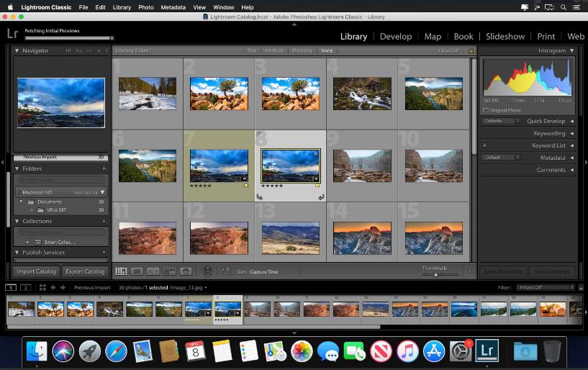Screen dimensions: 588x370
Task: Toggle filter switch at filmstrip right end
Action: (x=581, y=287)
